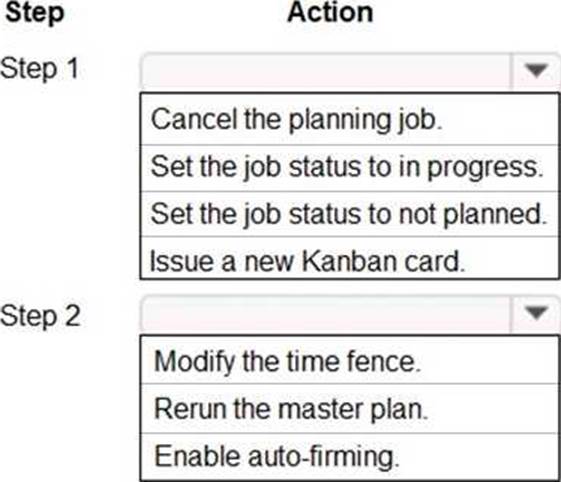Click the 'Step 1' row label
The width and height of the screenshot is (561, 482).
pyautogui.click(x=39, y=68)
